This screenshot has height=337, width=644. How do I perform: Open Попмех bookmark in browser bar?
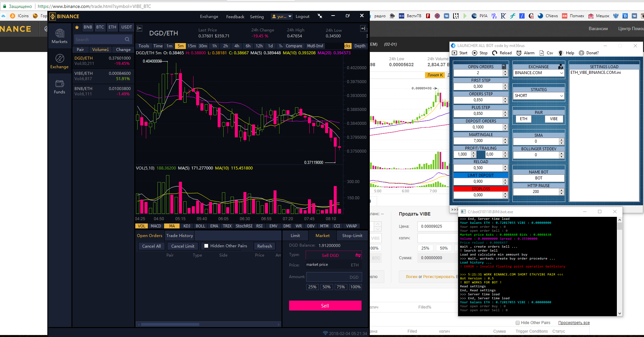pyautogui.click(x=573, y=16)
